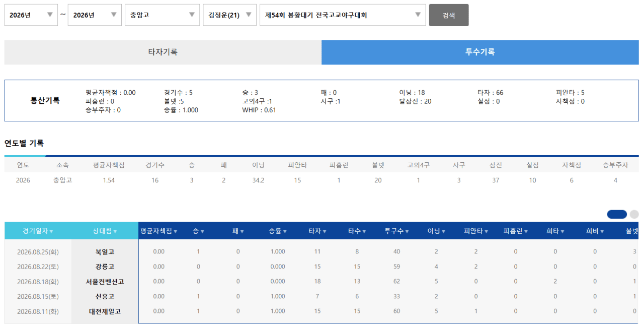Click game date 2026.08.18(화)
The width and height of the screenshot is (644, 327).
[38, 282]
